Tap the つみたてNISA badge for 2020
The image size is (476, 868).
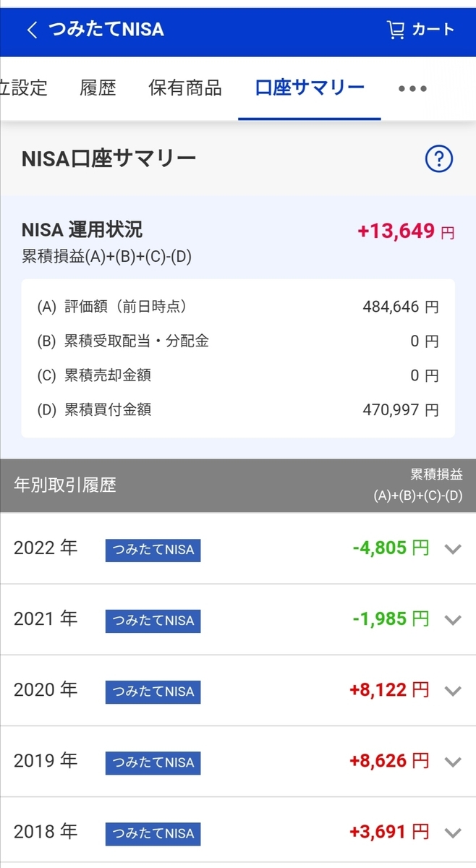click(153, 692)
